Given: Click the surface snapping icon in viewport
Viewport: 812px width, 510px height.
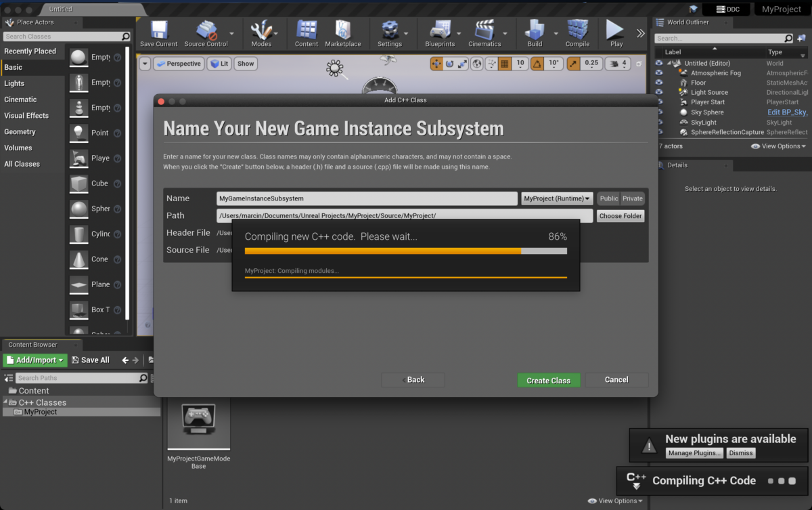Looking at the screenshot, I should coord(491,64).
